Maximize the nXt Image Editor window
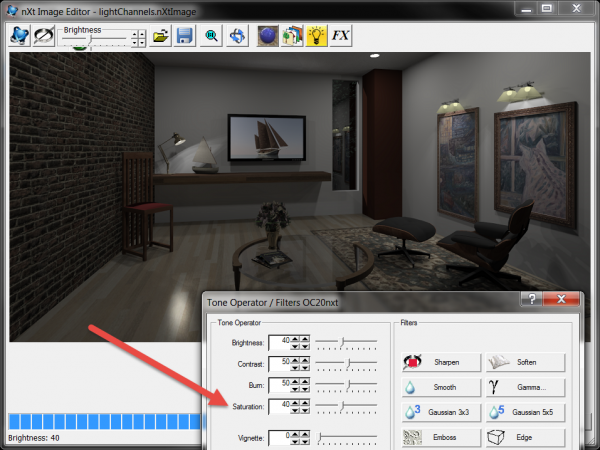The height and width of the screenshot is (450, 600). [x=546, y=8]
